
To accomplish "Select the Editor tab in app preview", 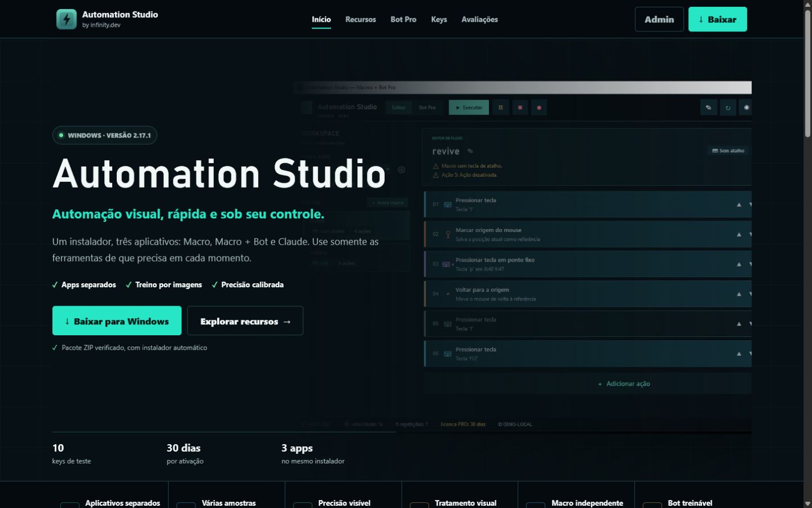I will [399, 107].
